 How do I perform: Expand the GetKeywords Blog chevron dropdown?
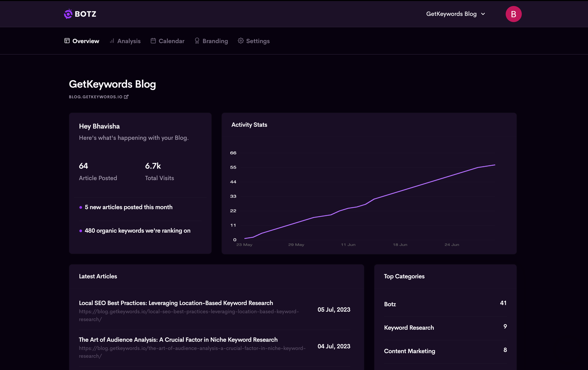[x=483, y=14]
